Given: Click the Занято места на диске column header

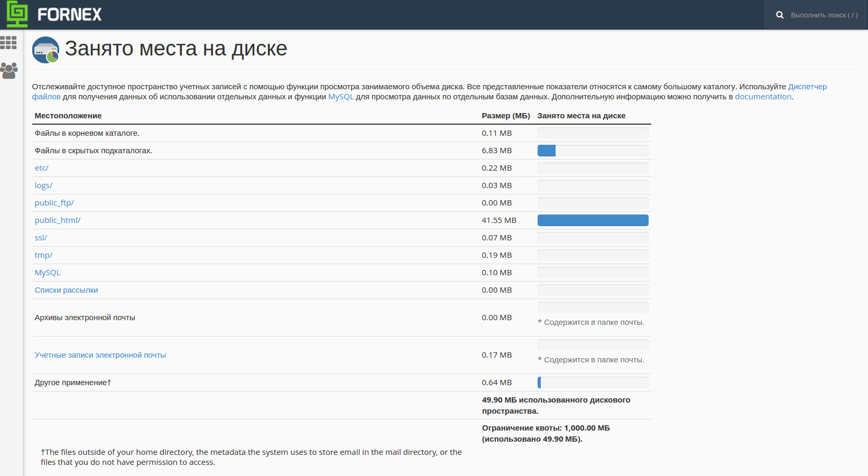Looking at the screenshot, I should tap(581, 116).
